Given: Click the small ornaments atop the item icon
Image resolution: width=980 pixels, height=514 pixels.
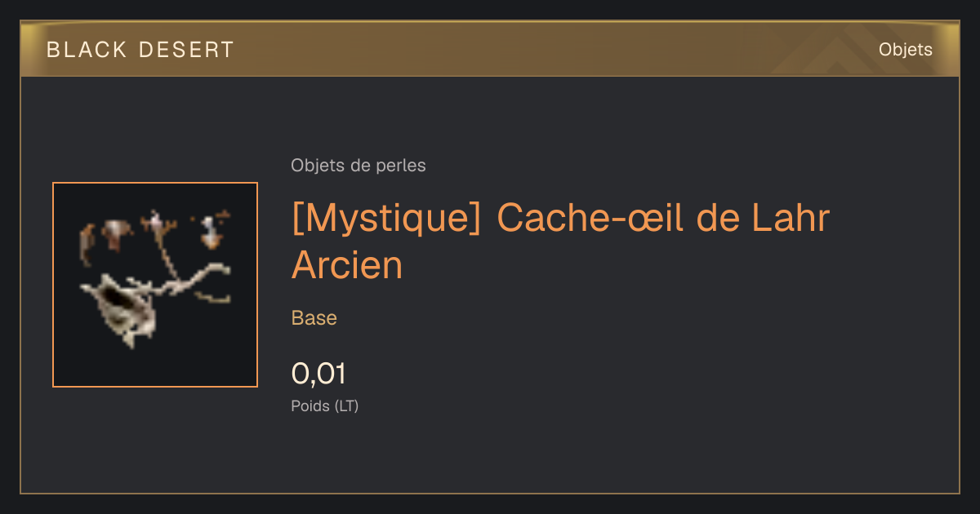Looking at the screenshot, I should tap(155, 228).
